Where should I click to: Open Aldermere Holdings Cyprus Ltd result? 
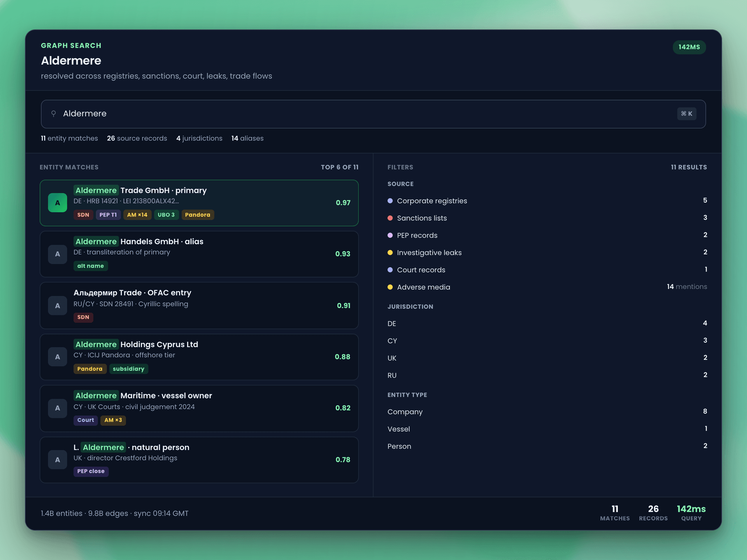point(199,357)
